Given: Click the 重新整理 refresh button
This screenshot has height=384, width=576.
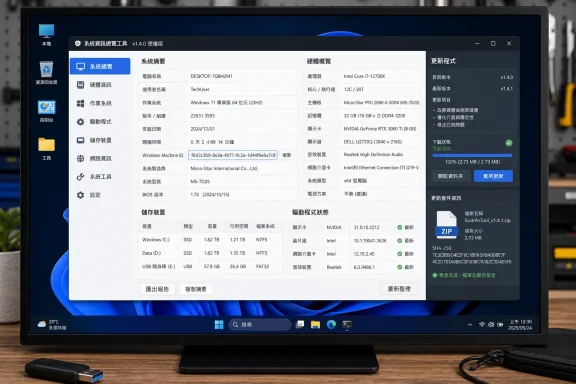Looking at the screenshot, I should [399, 289].
